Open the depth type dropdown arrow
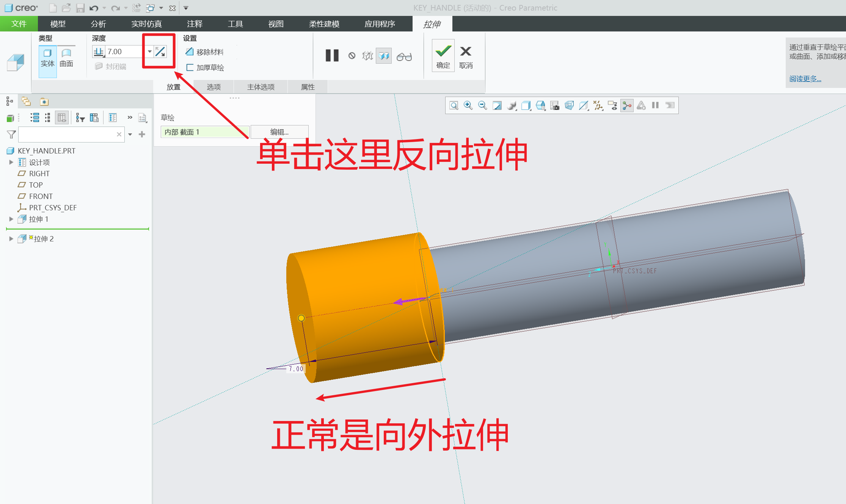 click(x=149, y=51)
